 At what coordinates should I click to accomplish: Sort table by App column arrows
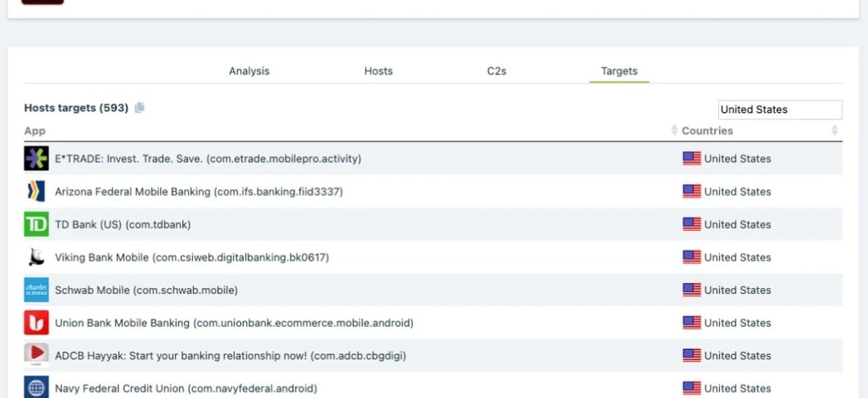click(674, 131)
